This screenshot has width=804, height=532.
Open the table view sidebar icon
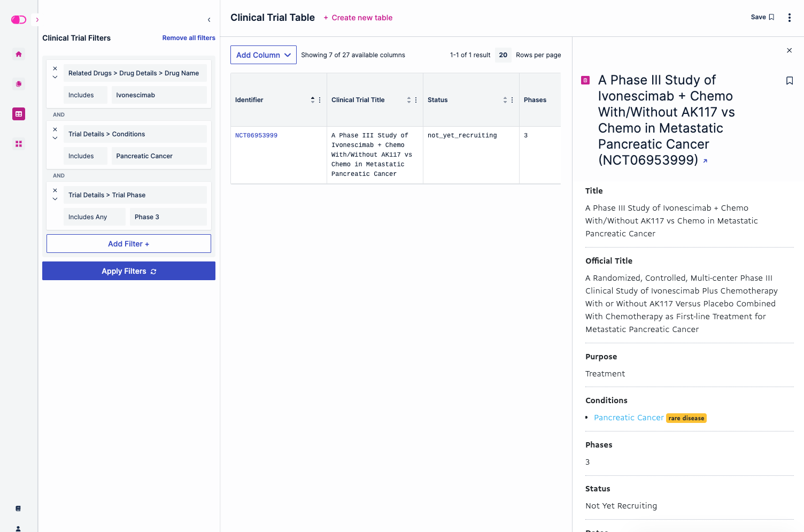[x=19, y=114]
